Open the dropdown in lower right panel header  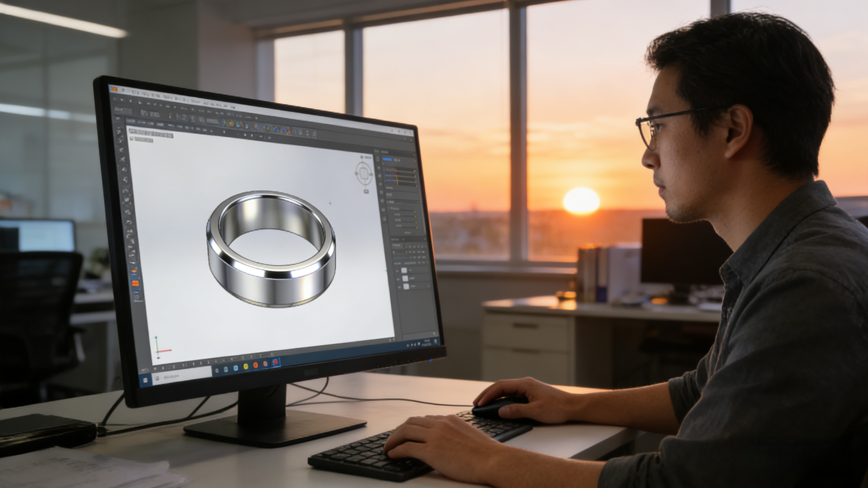[404, 239]
